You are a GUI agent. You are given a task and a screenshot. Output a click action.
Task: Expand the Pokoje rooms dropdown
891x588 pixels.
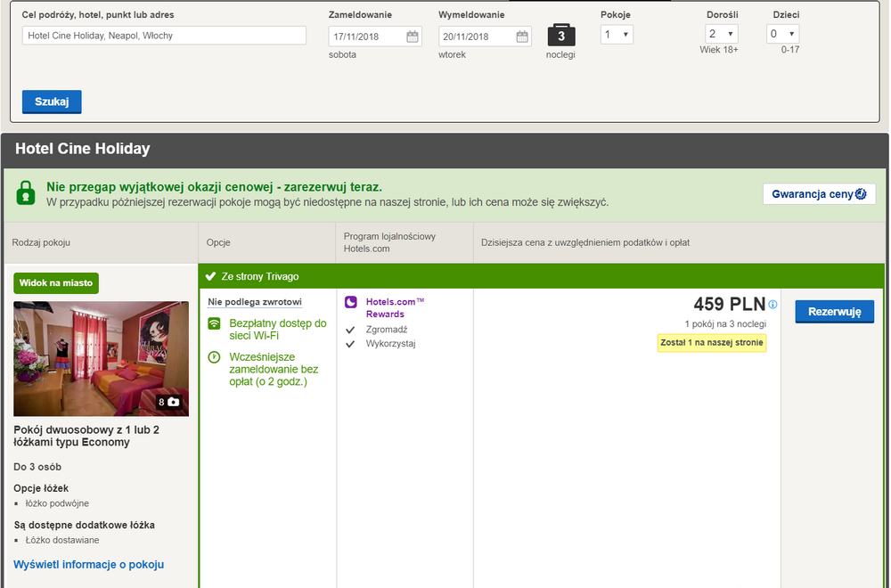617,35
